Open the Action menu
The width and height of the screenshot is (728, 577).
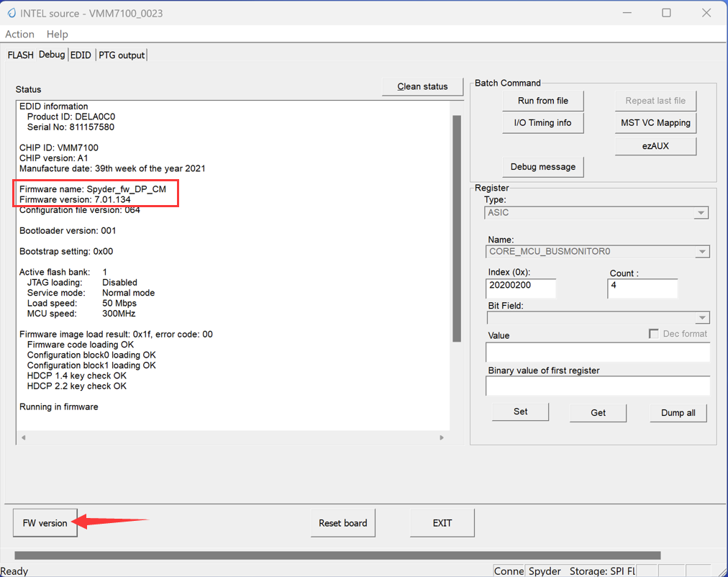(19, 35)
